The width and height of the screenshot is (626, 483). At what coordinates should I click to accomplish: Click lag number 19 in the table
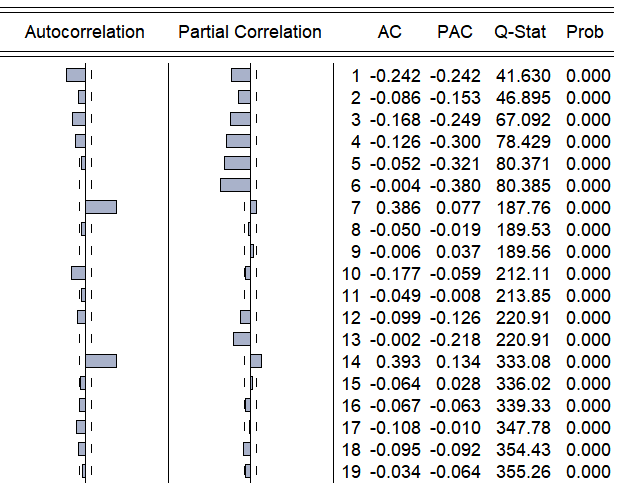[350, 472]
